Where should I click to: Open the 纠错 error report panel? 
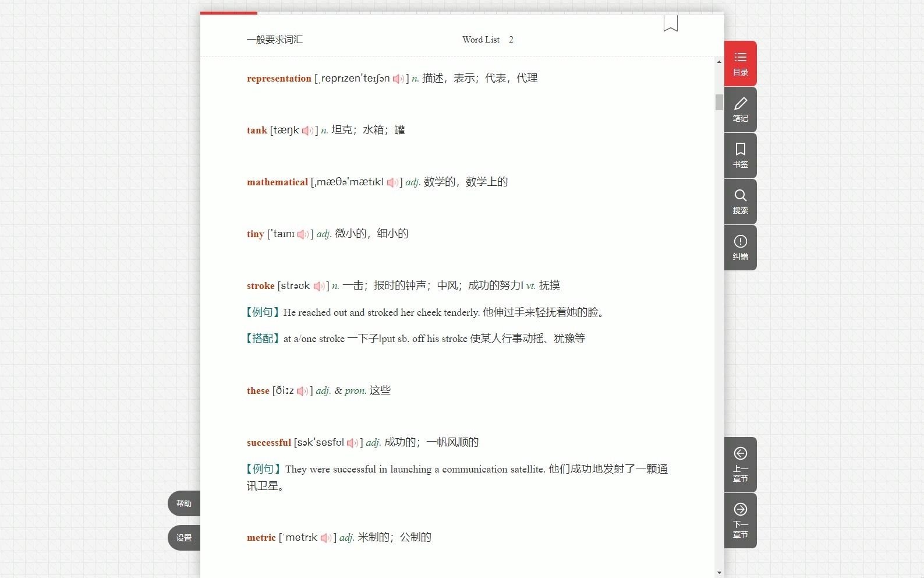(x=741, y=248)
